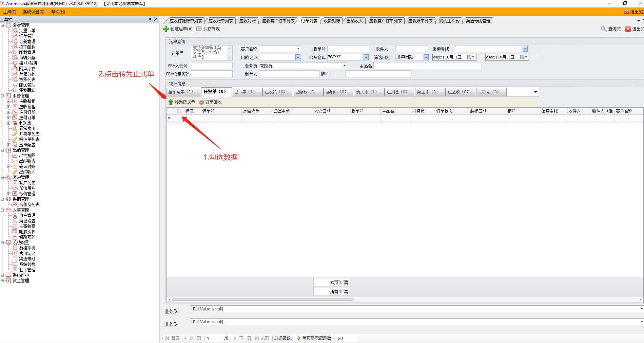
Task: Open the 系统设置 menu
Action: [x=34, y=12]
